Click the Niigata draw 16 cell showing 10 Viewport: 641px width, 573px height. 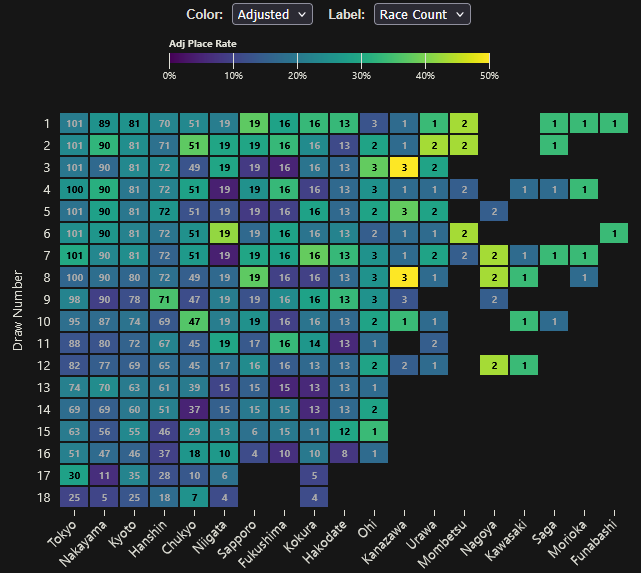(x=224, y=453)
